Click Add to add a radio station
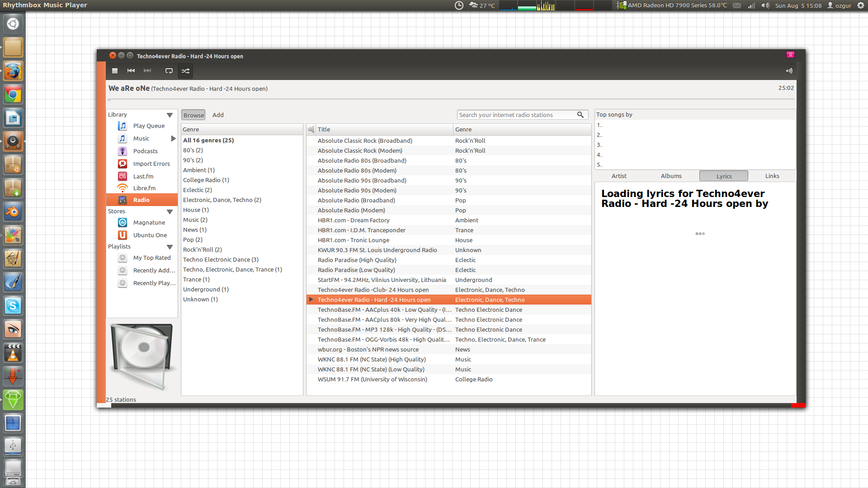 point(218,115)
